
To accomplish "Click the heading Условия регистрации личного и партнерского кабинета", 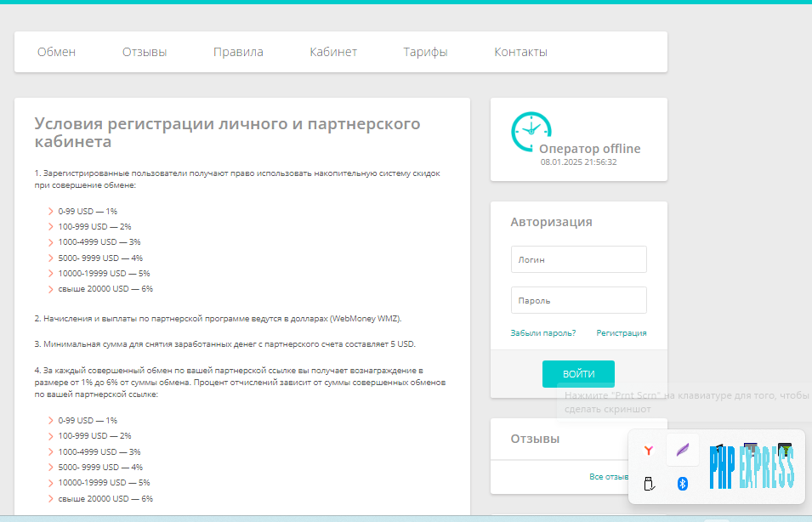I will 227,133.
